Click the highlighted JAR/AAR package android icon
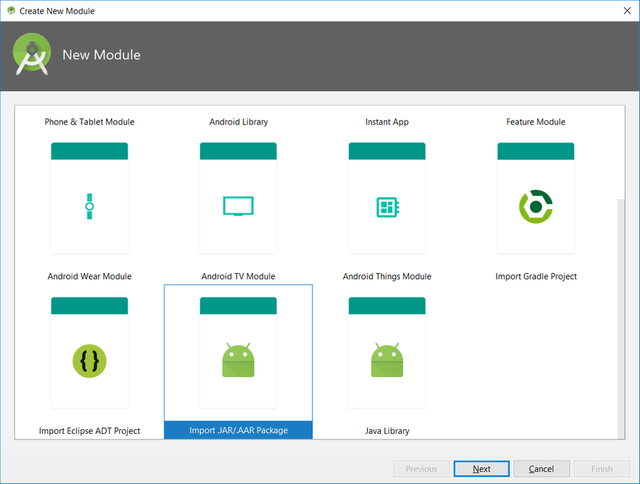The image size is (640, 484). [238, 360]
